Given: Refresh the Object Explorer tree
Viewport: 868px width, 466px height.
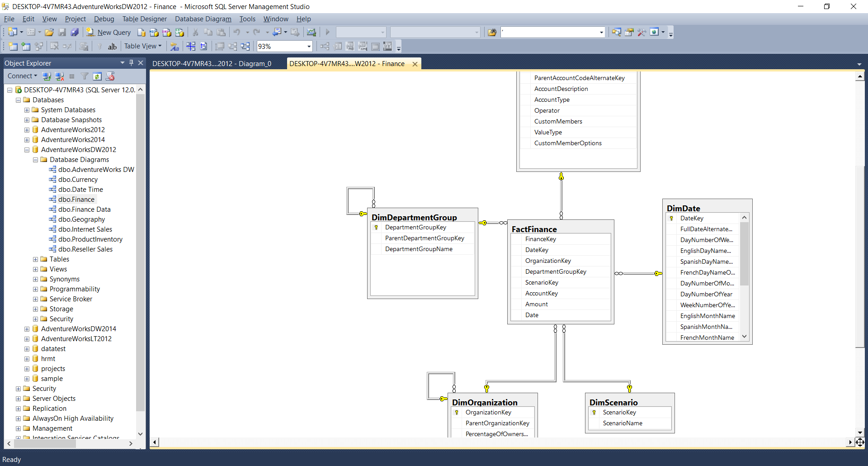Looking at the screenshot, I should (x=97, y=76).
